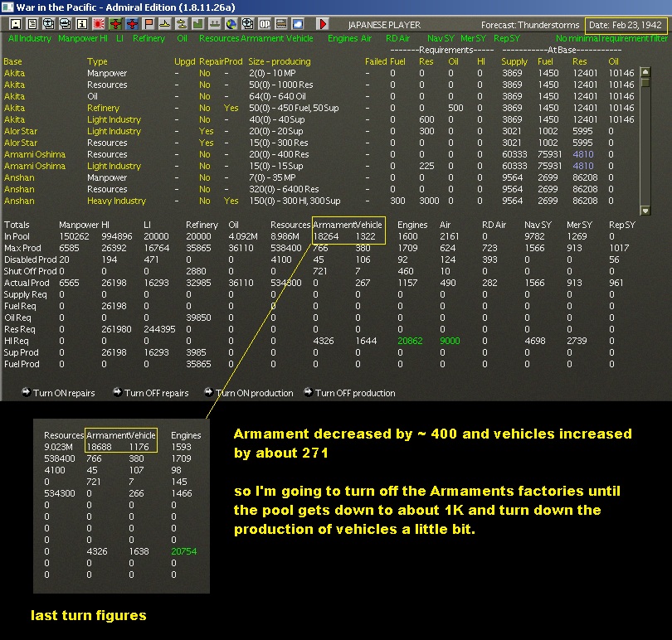672x640 pixels.
Task: Toggle Repair 'No' for Amami Oshima Light Industry
Action: [x=204, y=166]
